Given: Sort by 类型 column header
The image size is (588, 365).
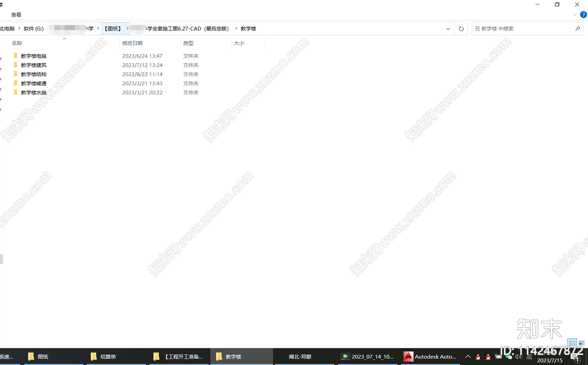Looking at the screenshot, I should coord(188,43).
